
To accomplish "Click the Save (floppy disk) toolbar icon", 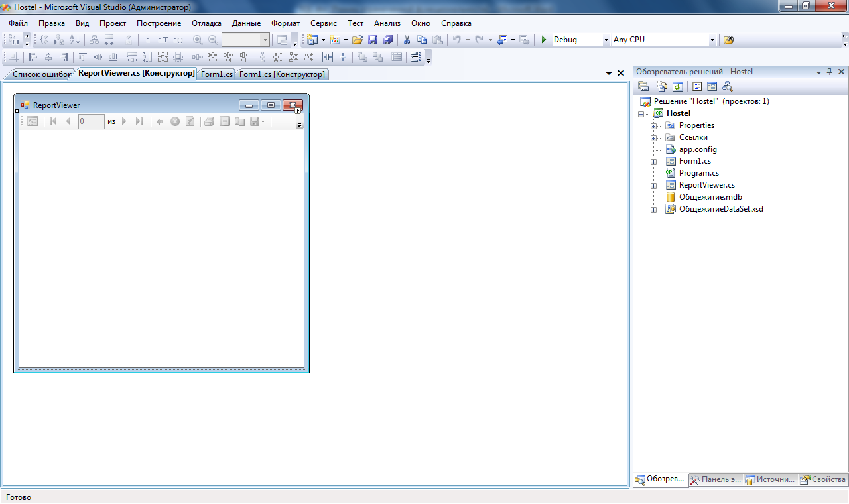I will tap(373, 40).
